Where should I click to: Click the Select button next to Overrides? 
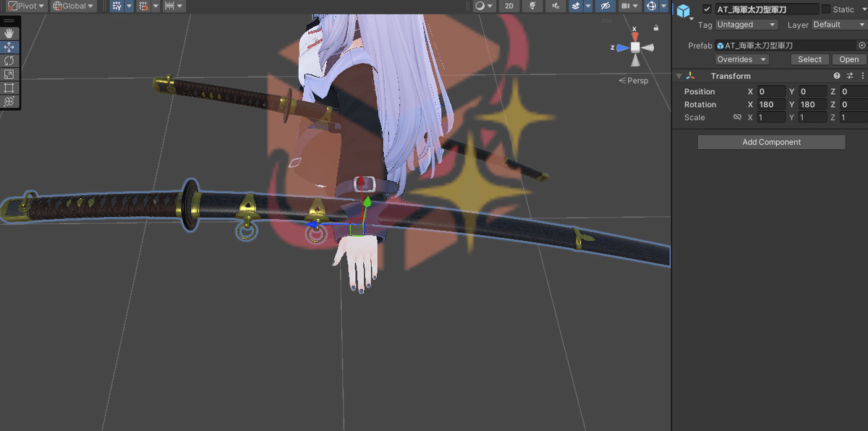tap(809, 59)
